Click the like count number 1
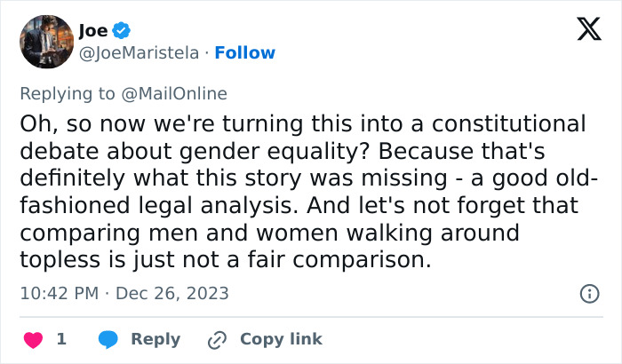This screenshot has width=622, height=364. click(61, 339)
